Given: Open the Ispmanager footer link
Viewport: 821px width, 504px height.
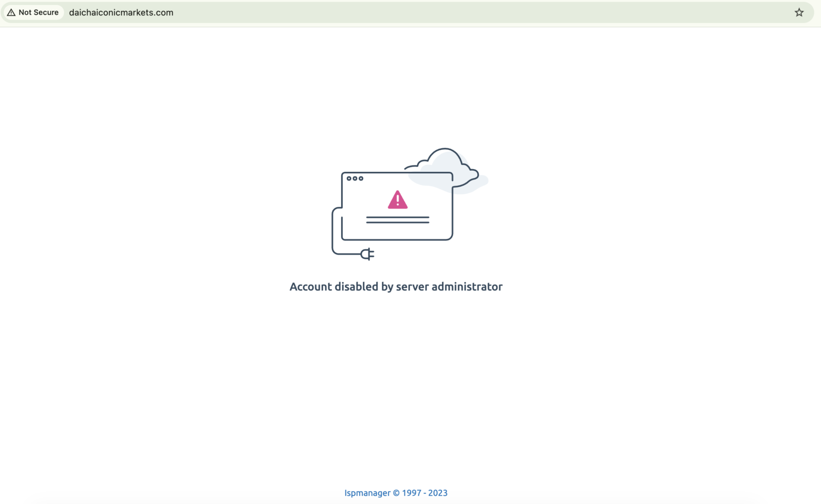Looking at the screenshot, I should point(367,493).
